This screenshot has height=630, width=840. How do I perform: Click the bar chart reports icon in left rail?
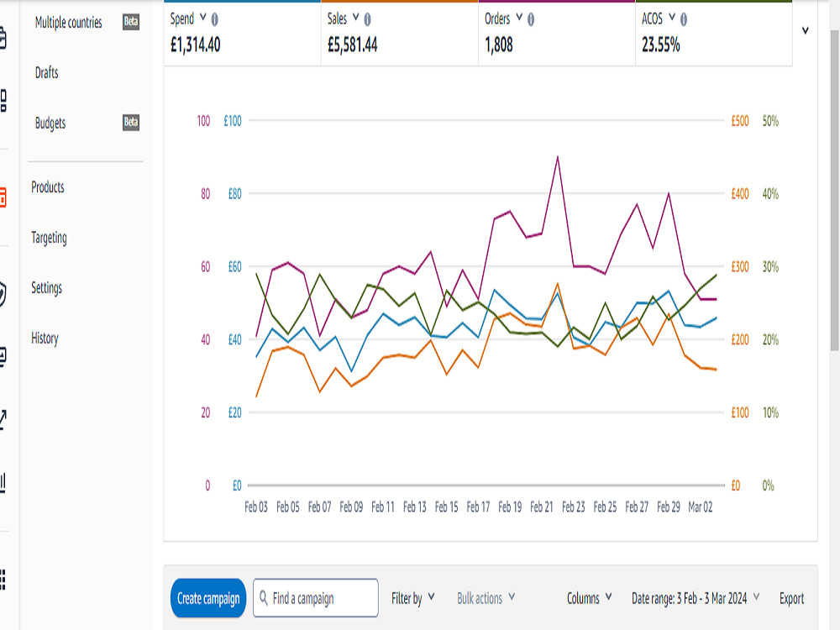(x=3, y=482)
